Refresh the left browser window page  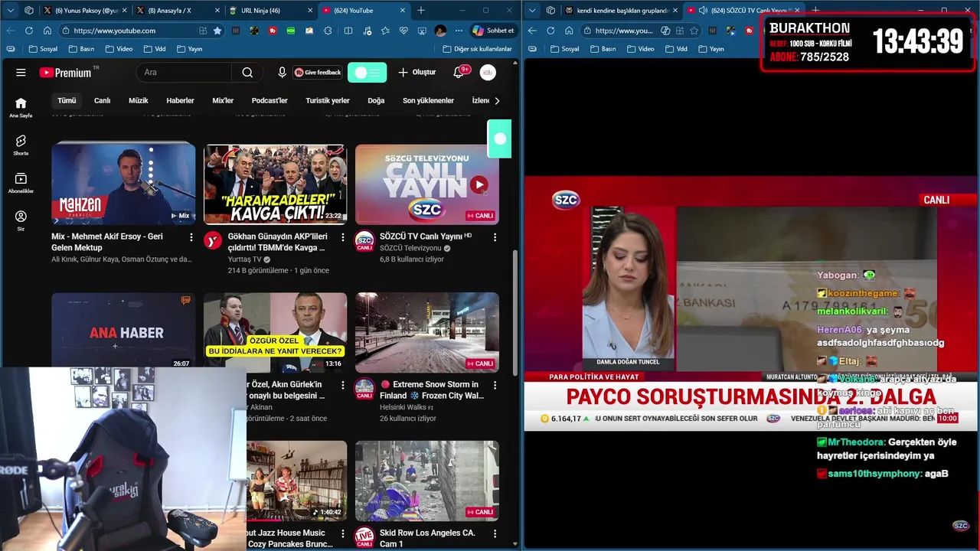pos(29,31)
